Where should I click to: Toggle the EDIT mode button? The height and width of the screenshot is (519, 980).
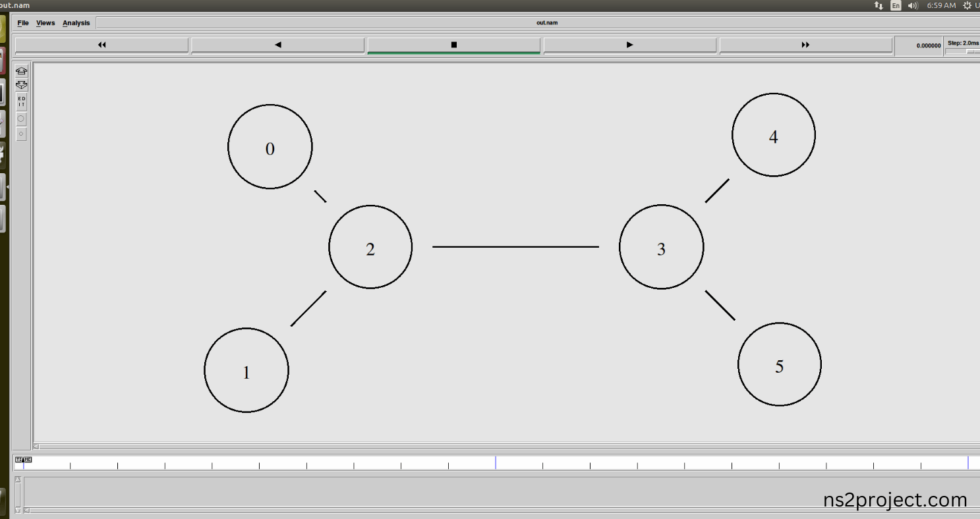pos(21,101)
